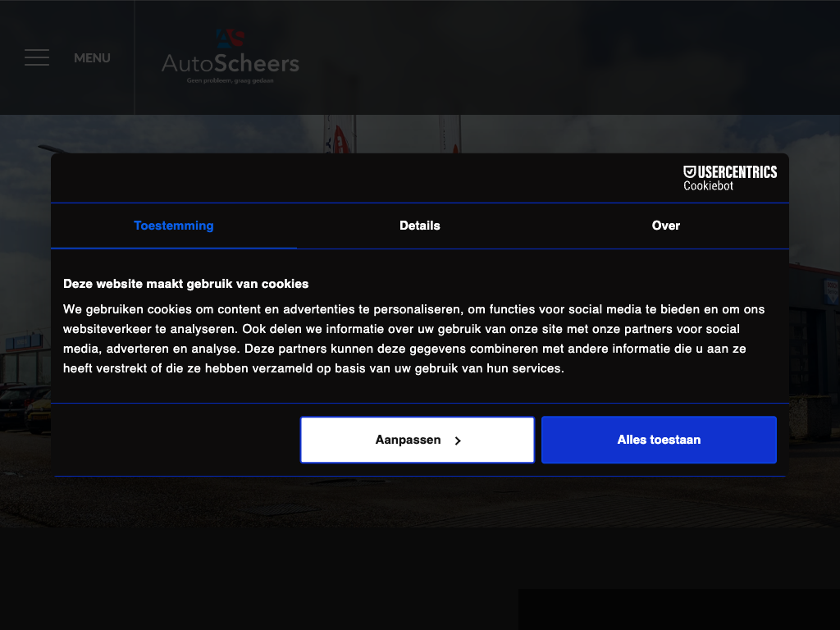Image resolution: width=840 pixels, height=630 pixels.
Task: Switch to the Toestemming tab
Action: 174,226
